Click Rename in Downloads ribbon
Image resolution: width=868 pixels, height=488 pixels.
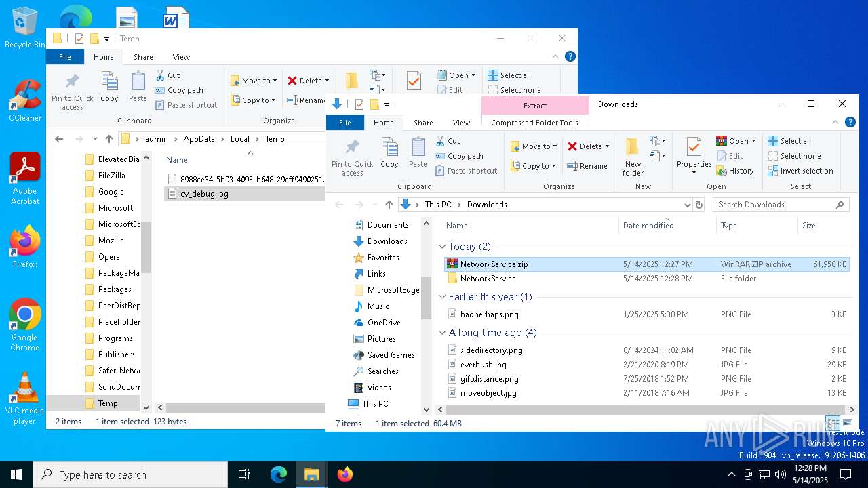tap(587, 166)
